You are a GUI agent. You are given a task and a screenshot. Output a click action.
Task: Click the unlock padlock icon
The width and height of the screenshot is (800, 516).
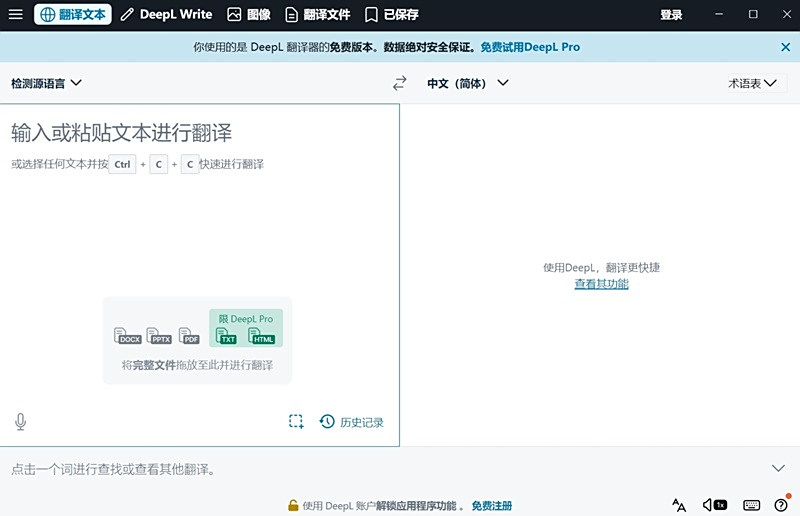293,505
